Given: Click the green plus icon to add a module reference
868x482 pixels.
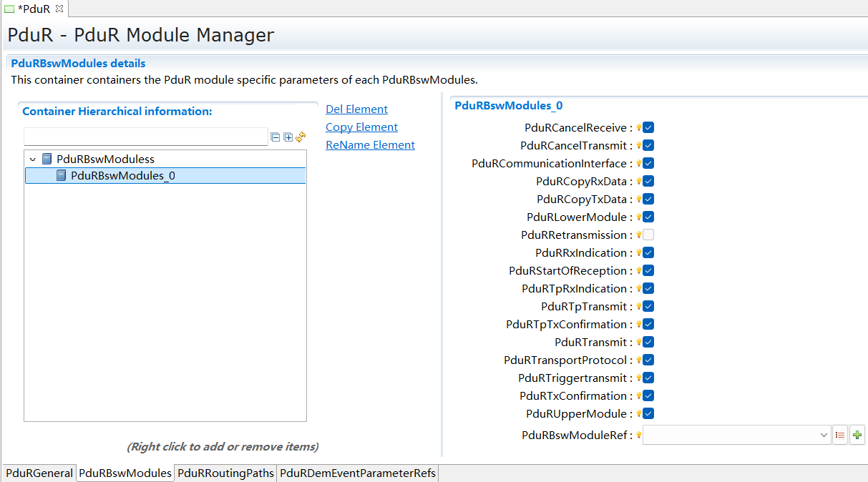Looking at the screenshot, I should (x=857, y=434).
